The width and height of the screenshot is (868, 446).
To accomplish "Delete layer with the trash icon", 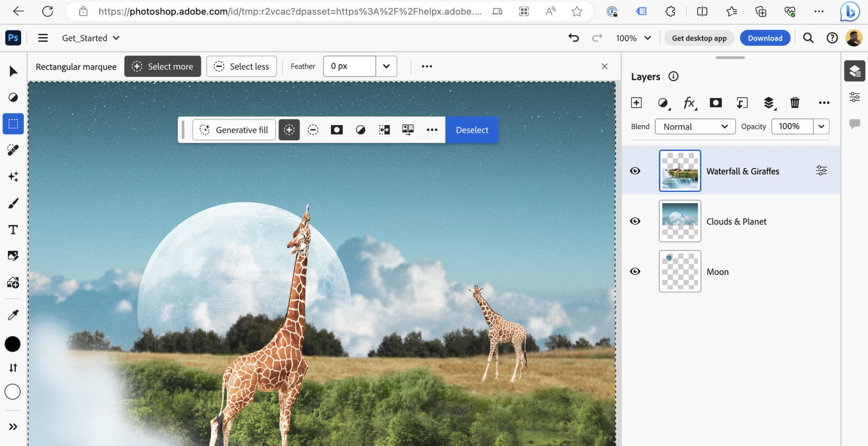I will (x=795, y=103).
